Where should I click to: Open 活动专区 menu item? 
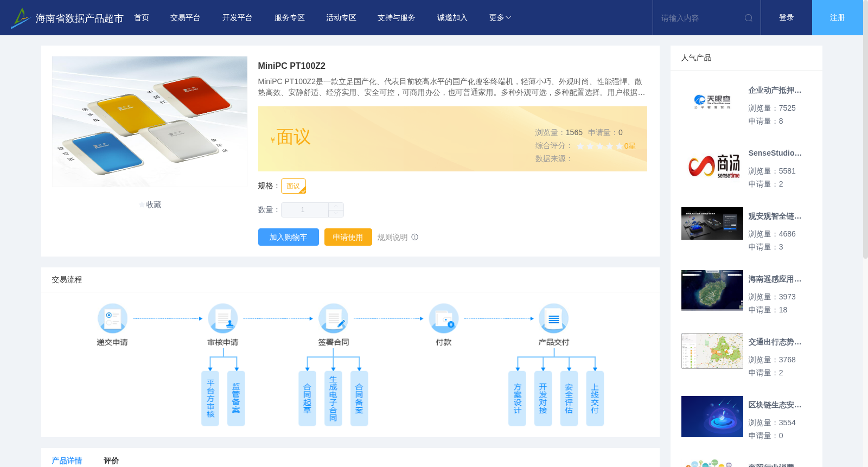click(341, 18)
